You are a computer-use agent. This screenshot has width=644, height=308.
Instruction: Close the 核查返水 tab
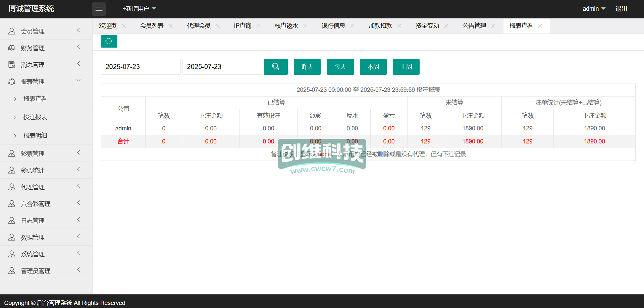[305, 26]
